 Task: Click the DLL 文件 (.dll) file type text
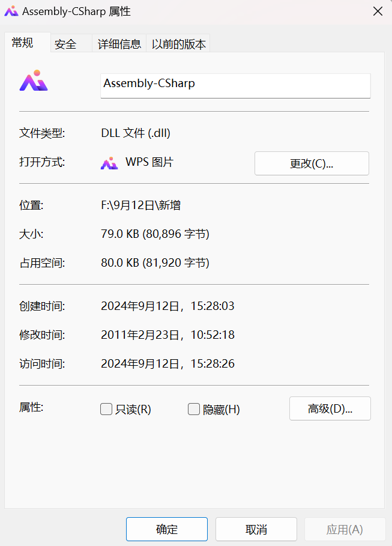pyautogui.click(x=140, y=133)
